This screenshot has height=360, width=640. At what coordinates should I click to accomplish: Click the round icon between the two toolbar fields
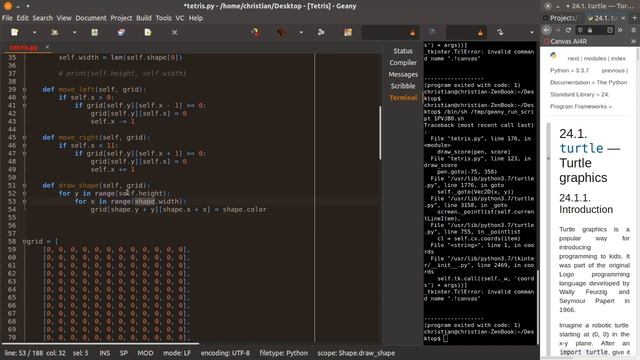tap(433, 32)
